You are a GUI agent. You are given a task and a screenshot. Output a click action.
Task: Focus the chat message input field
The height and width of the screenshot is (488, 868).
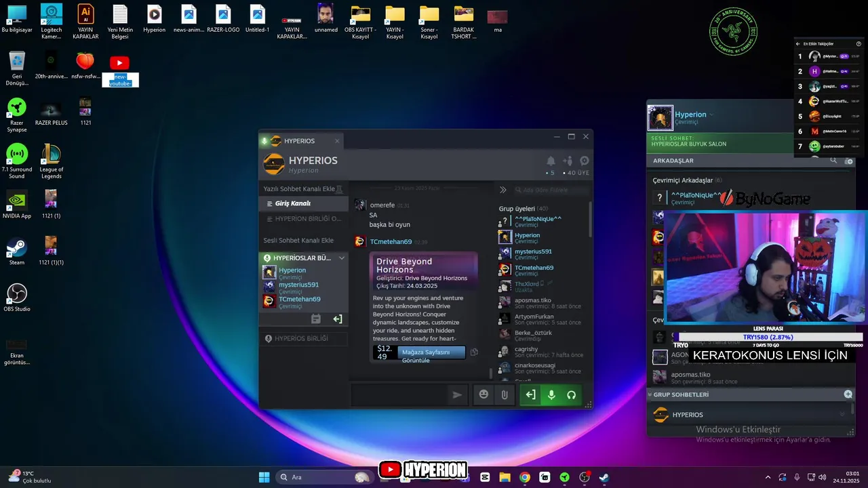[x=400, y=394]
